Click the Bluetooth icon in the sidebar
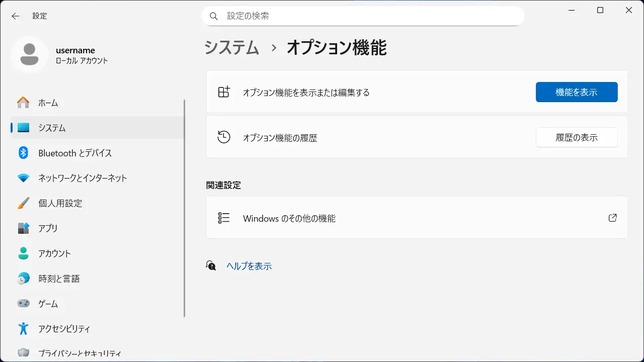Image resolution: width=644 pixels, height=362 pixels. tap(23, 153)
